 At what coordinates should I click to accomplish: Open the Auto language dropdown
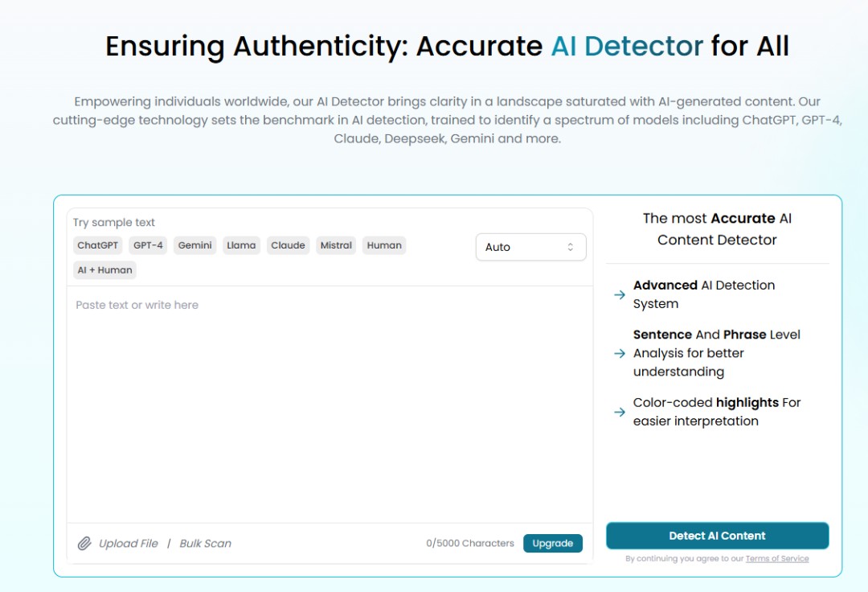tap(530, 247)
